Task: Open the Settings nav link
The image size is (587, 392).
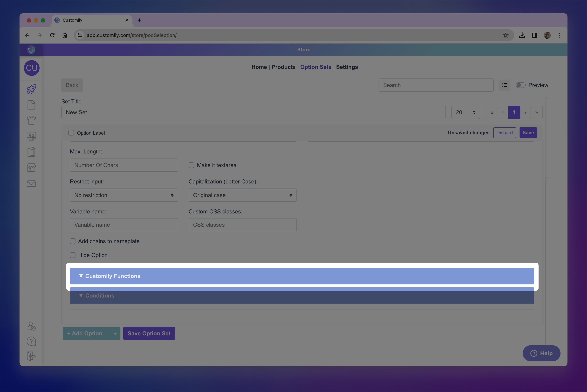Action: coord(347,67)
